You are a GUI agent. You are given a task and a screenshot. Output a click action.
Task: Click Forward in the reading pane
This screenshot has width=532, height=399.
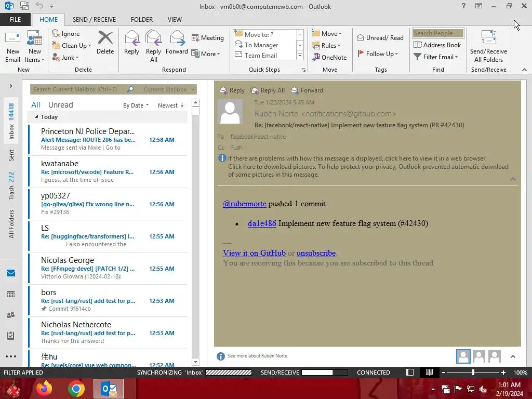308,90
